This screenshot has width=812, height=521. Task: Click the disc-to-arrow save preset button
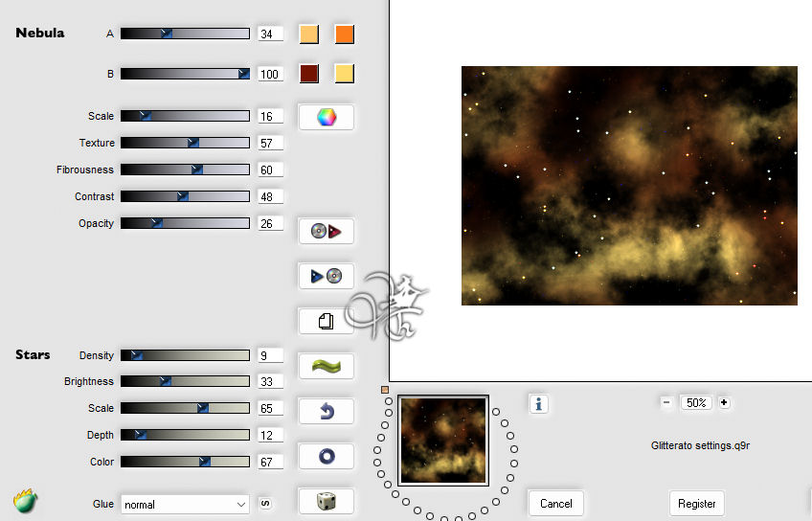(x=326, y=231)
